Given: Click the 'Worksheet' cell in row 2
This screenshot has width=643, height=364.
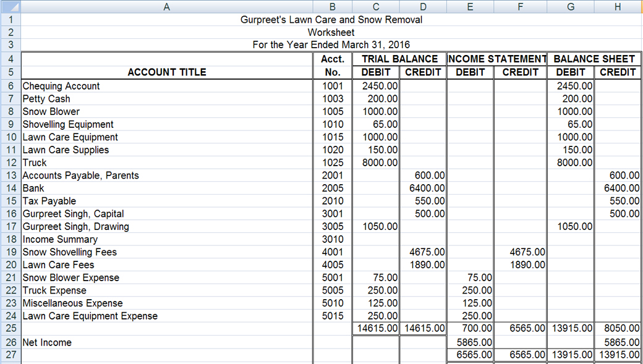Looking at the screenshot, I should [x=332, y=32].
